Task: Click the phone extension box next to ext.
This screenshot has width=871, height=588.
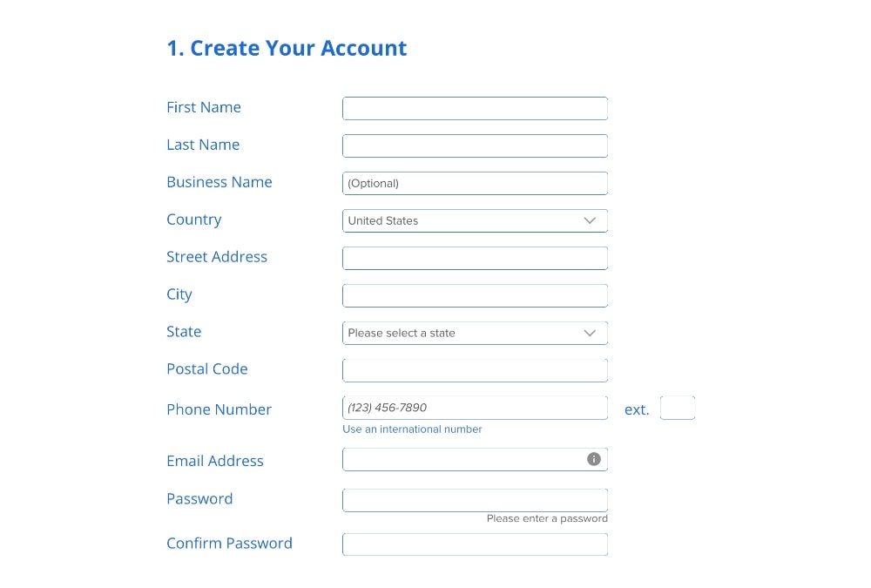Action: pos(678,407)
